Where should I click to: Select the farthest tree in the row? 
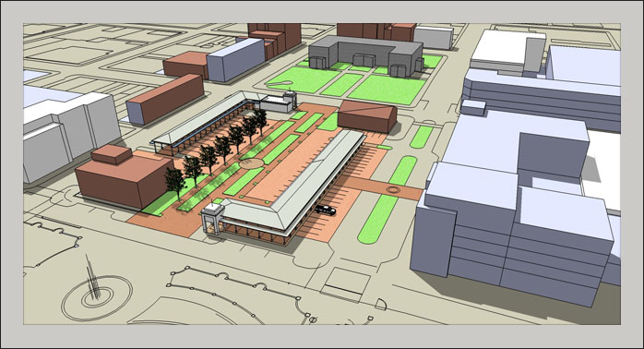pyautogui.click(x=260, y=121)
